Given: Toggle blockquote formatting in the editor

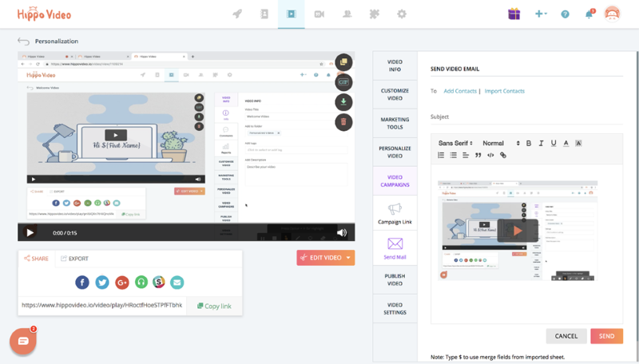Looking at the screenshot, I should (x=478, y=155).
